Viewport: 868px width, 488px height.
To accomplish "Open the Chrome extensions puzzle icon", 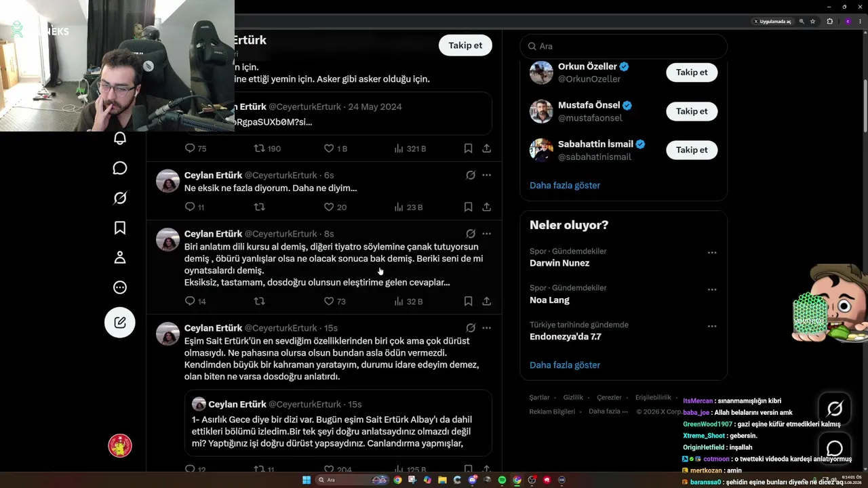I will pos(829,21).
